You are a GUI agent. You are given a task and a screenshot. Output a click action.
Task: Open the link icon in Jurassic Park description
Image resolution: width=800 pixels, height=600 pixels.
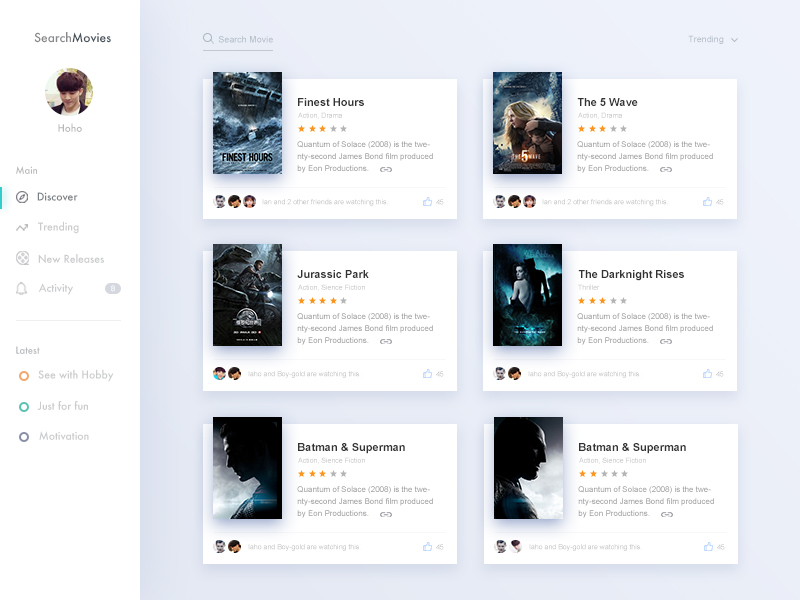(386, 341)
